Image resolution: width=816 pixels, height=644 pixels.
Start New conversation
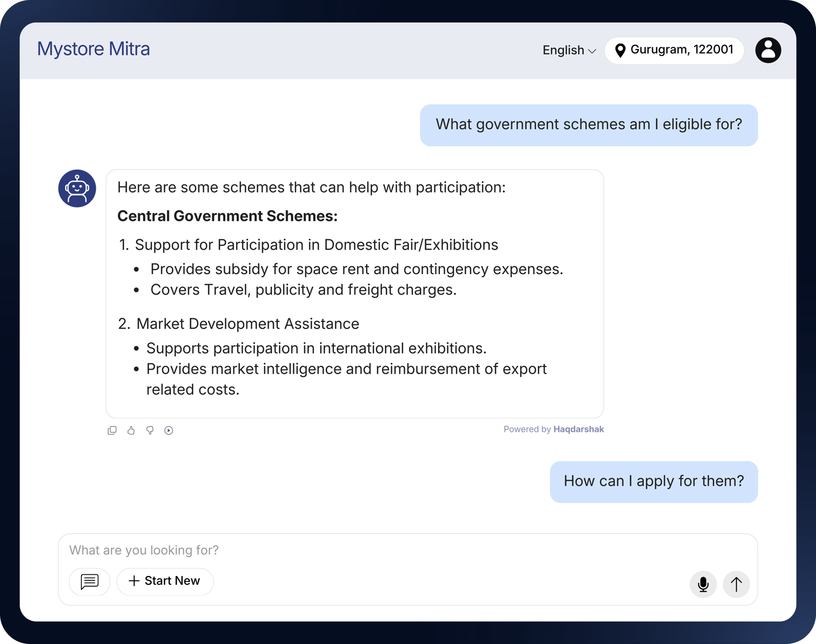[x=165, y=581]
